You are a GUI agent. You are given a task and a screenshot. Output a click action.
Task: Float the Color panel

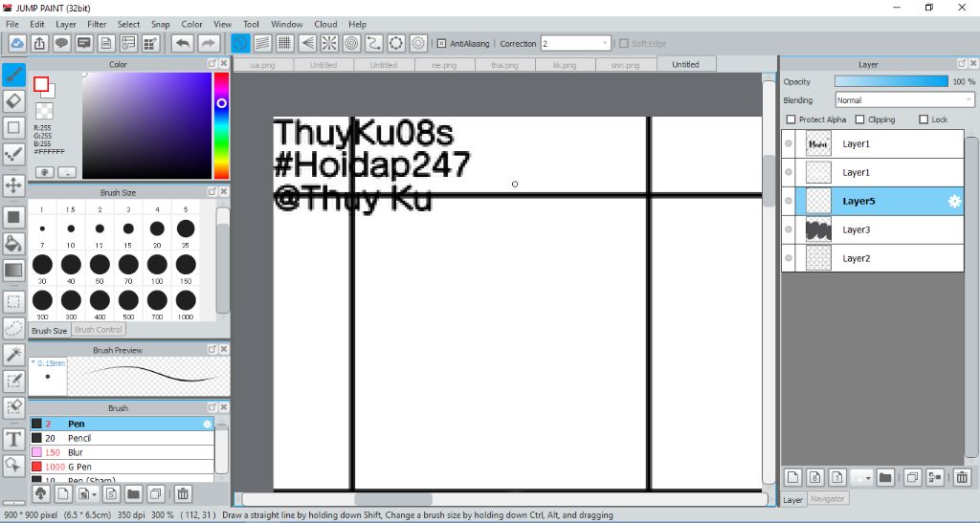(x=212, y=64)
